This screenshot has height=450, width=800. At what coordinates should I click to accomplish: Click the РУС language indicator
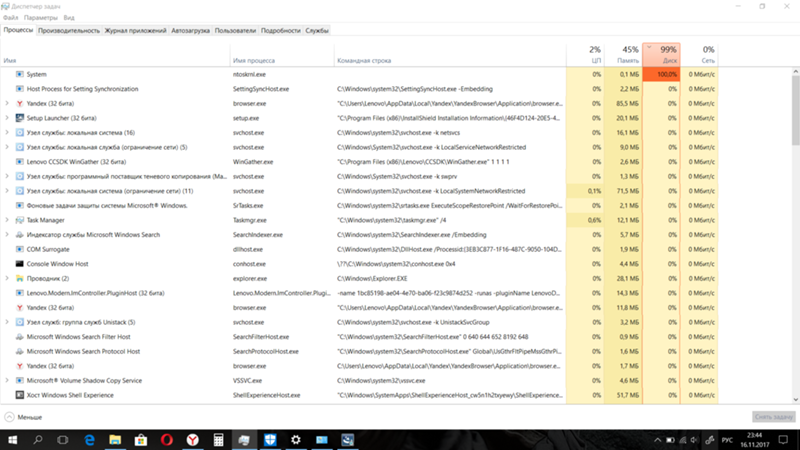(x=727, y=440)
